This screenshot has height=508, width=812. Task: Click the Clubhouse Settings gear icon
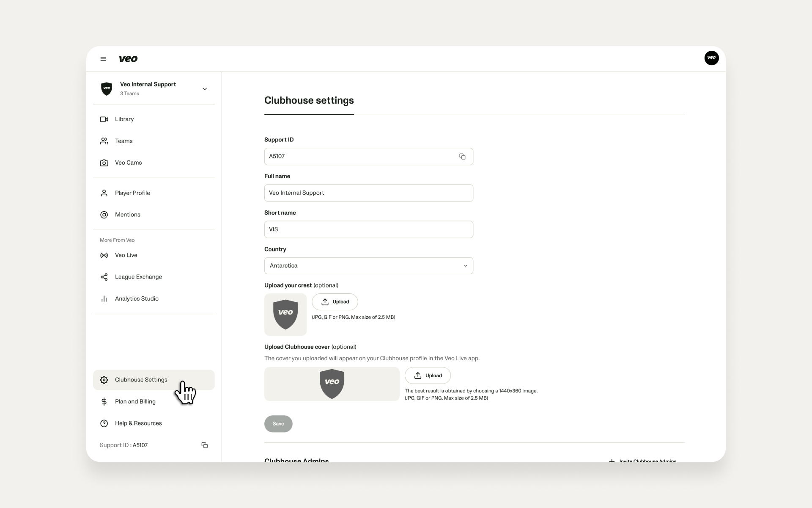point(104,380)
